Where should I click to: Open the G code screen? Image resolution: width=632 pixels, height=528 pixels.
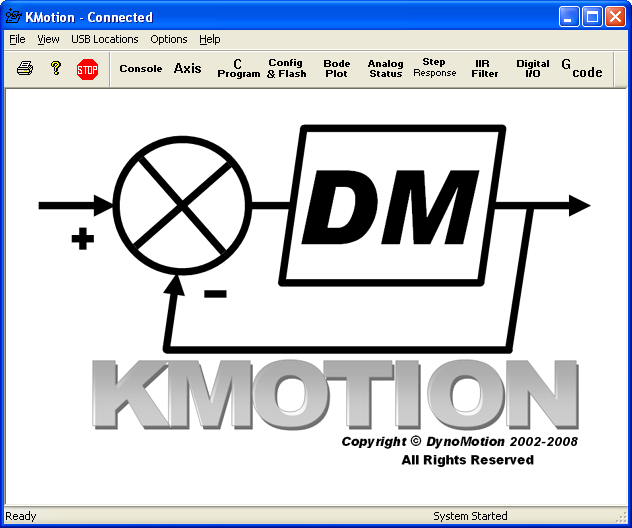(x=582, y=69)
